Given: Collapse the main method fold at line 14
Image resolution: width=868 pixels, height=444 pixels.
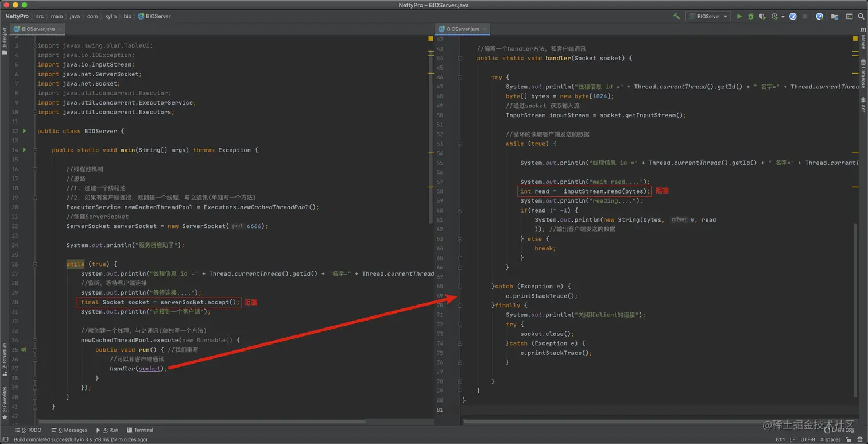Looking at the screenshot, I should click(34, 150).
